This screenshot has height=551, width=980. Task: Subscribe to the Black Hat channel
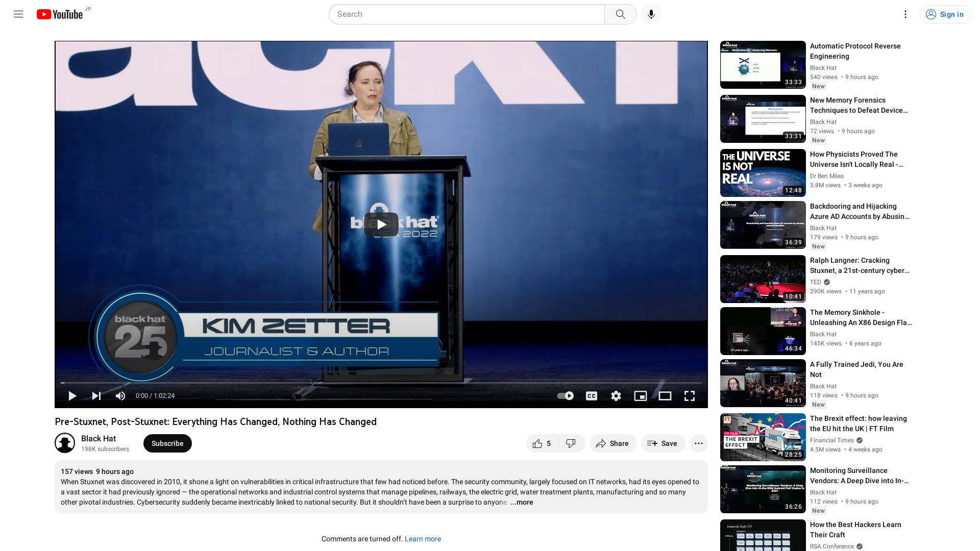[167, 443]
